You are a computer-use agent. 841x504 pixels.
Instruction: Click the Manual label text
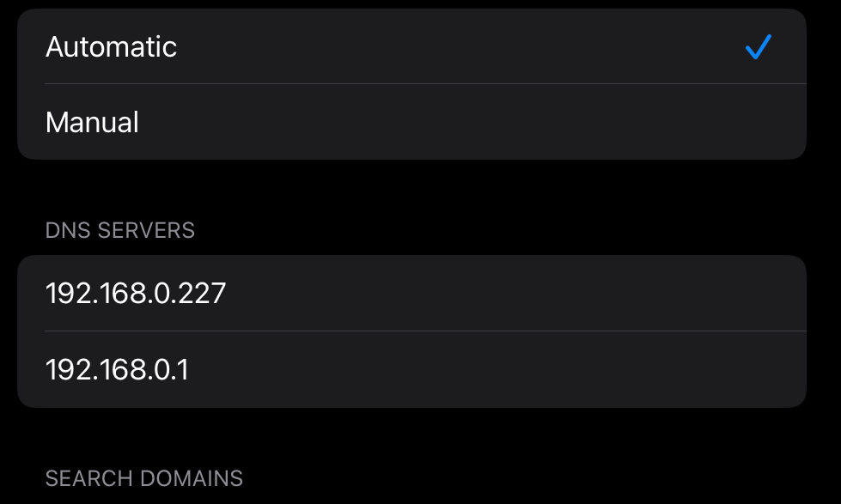pyautogui.click(x=92, y=122)
